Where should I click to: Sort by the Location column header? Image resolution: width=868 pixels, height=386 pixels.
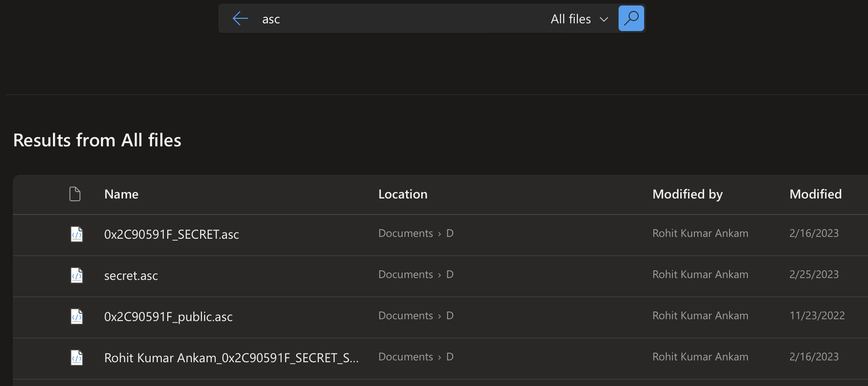point(402,194)
